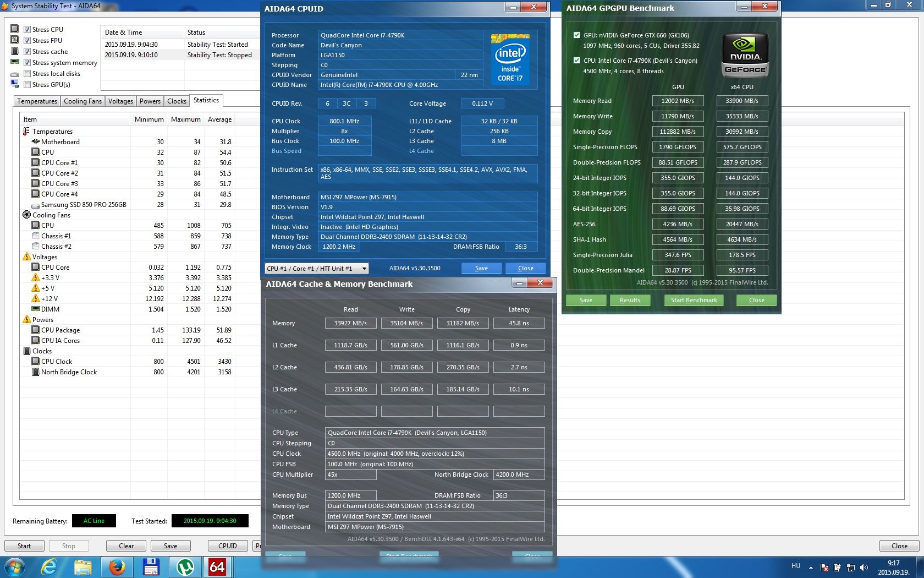Open Windows Start menu orb
The image size is (924, 578).
point(14,567)
